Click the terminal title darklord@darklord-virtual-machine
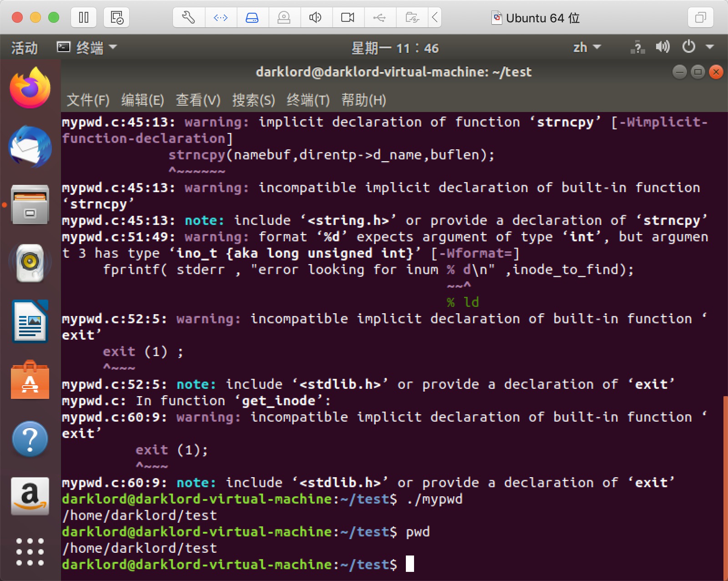The height and width of the screenshot is (581, 728). (394, 72)
